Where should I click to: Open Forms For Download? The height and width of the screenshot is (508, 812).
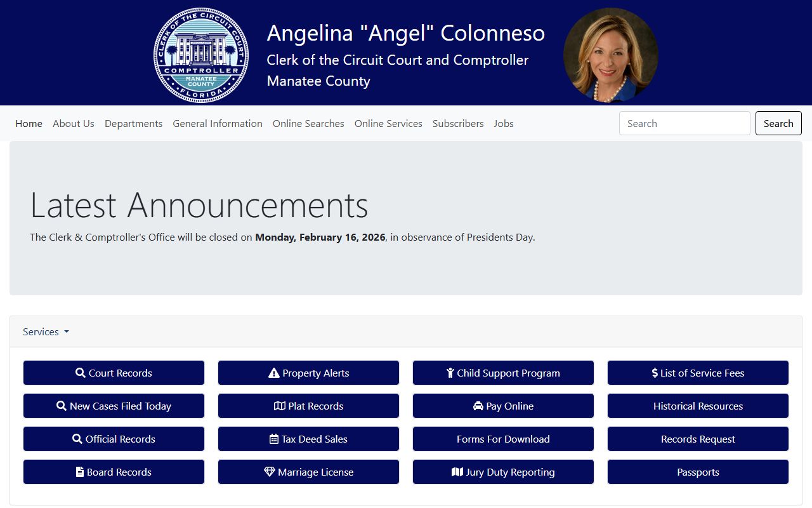pyautogui.click(x=503, y=439)
